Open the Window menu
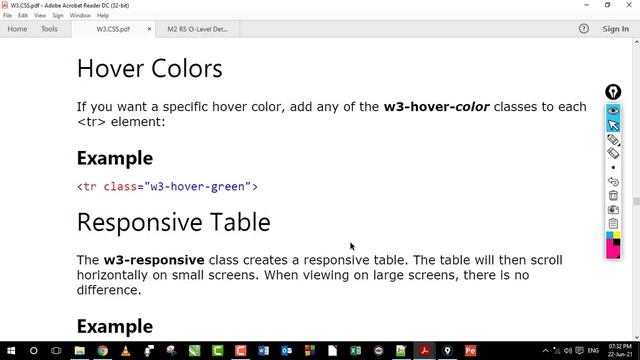This screenshot has height=360, width=640. coord(80,16)
